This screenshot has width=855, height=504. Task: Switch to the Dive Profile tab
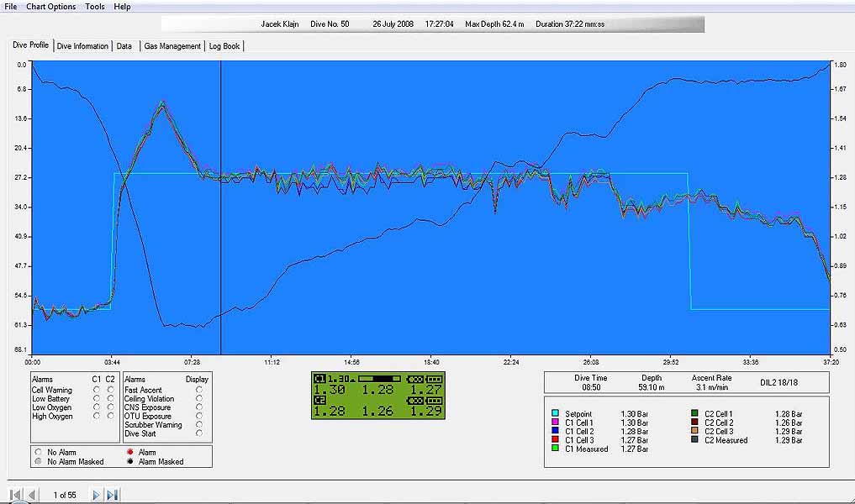(x=30, y=45)
